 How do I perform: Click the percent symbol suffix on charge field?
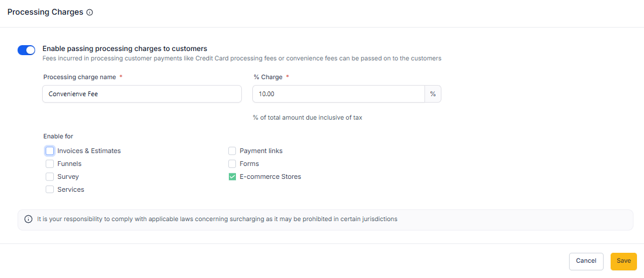coord(433,94)
